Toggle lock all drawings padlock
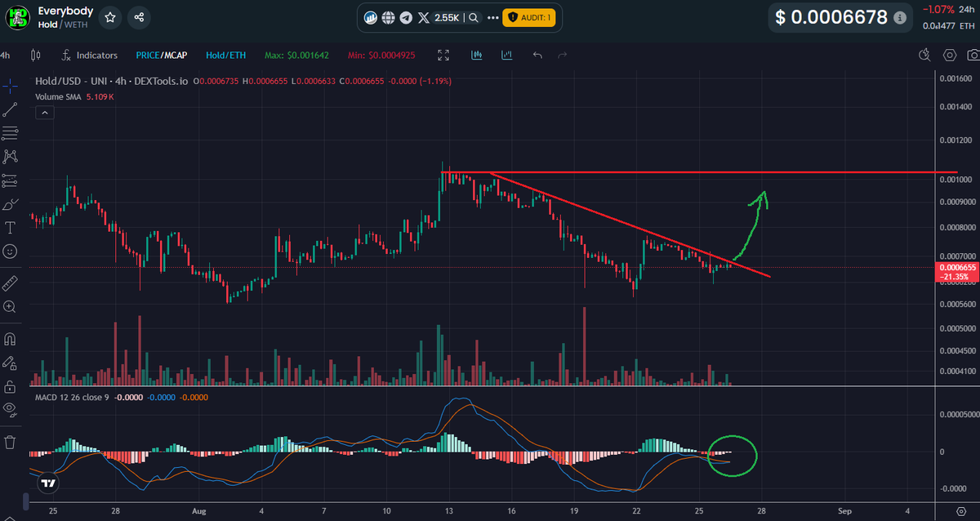 click(x=10, y=385)
